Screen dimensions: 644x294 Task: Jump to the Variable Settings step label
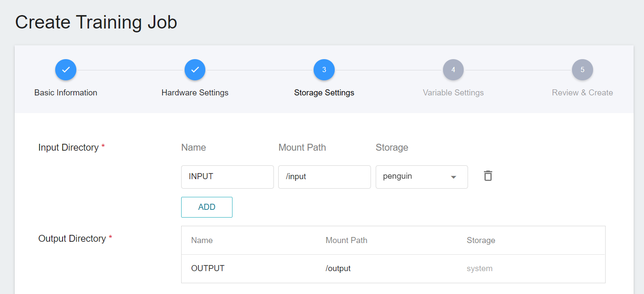pos(453,93)
